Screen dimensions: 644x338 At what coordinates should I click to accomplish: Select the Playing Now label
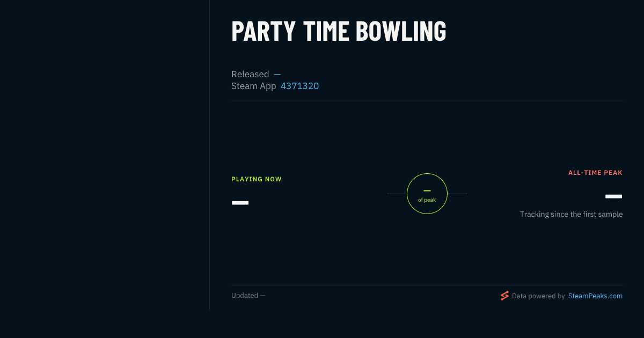tap(257, 179)
